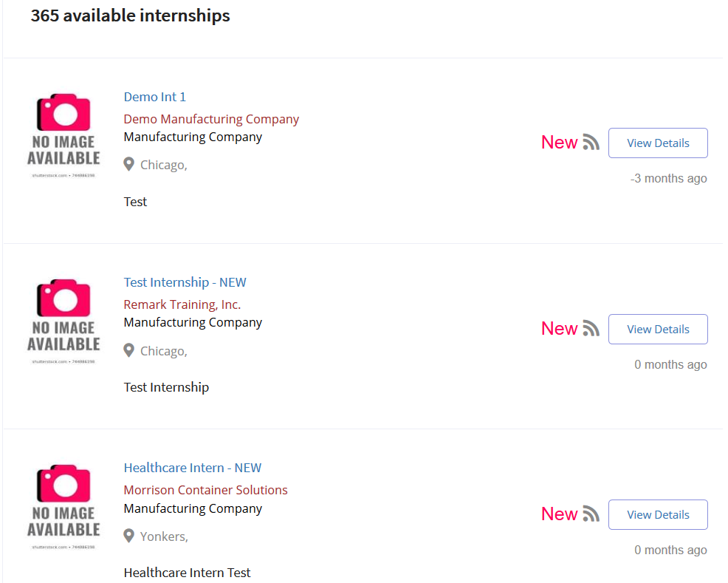Visit Morrison Container Solutions company link
The height and width of the screenshot is (583, 728).
click(206, 490)
